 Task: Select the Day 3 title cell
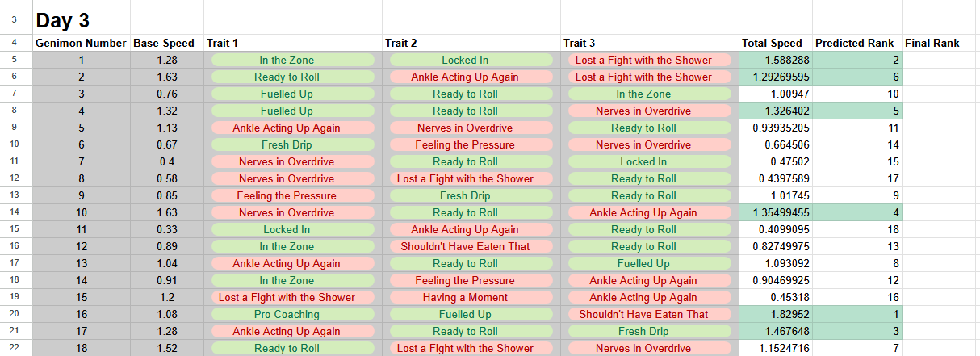coord(82,21)
